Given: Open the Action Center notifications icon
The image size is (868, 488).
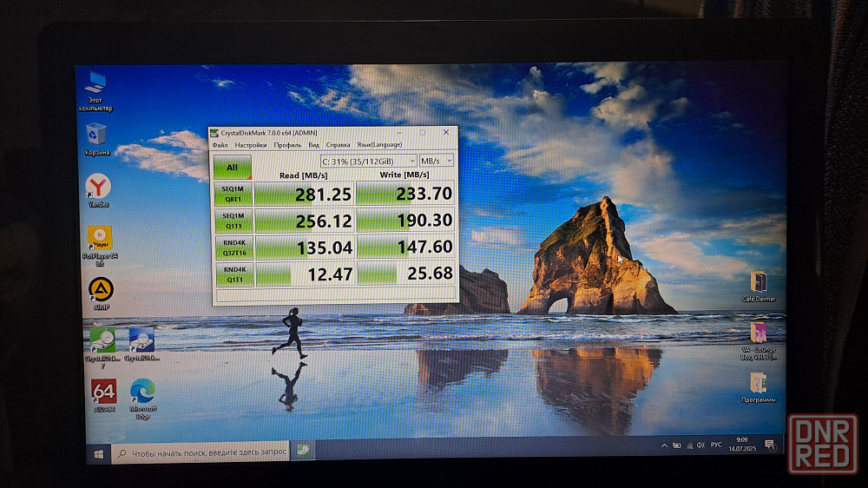Looking at the screenshot, I should pos(769,445).
